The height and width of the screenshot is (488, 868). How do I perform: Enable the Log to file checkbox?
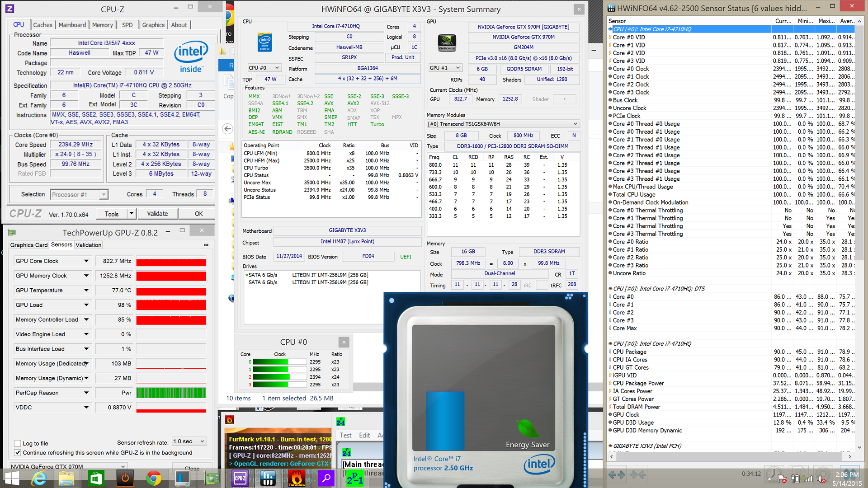[18, 443]
